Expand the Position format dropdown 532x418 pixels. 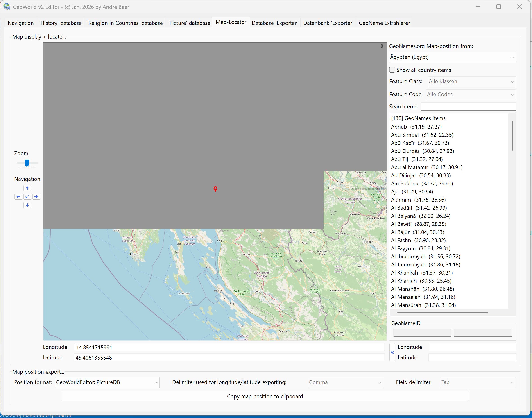point(107,382)
